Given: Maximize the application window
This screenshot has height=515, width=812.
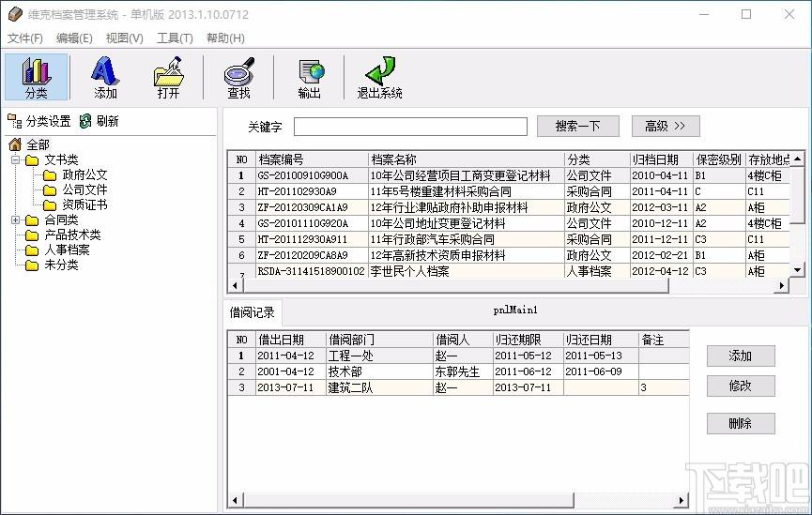Looking at the screenshot, I should 746,14.
